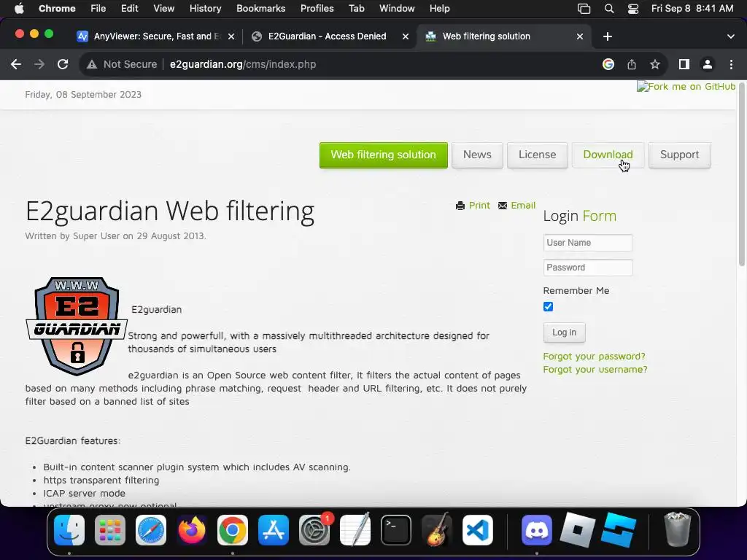Share this page via share icon

(x=632, y=64)
